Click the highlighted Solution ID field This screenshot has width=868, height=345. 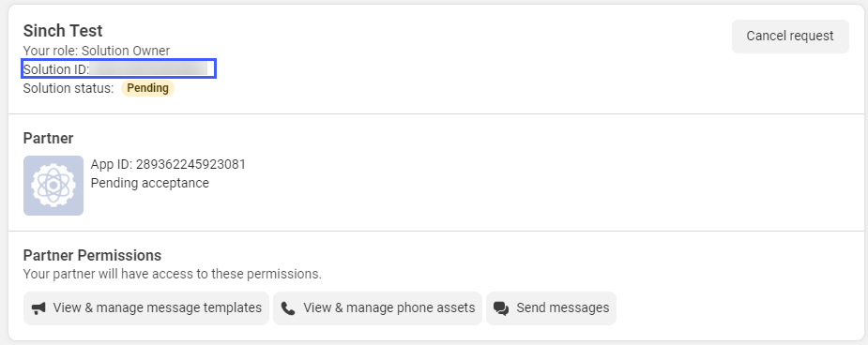[118, 69]
